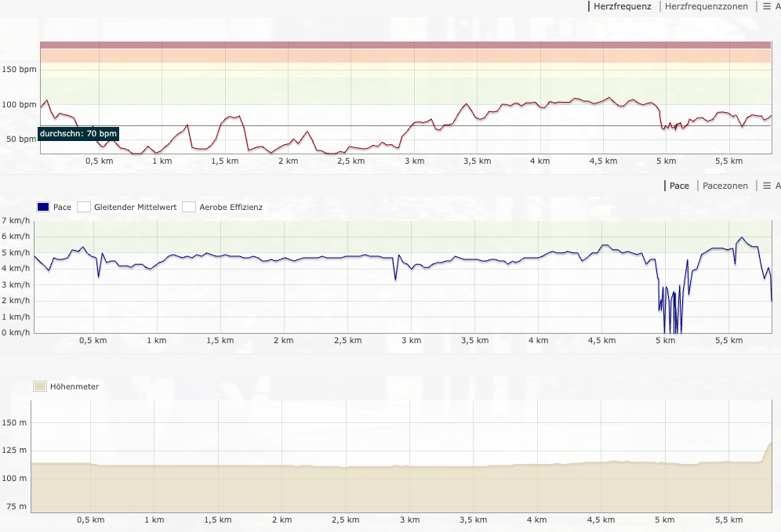Click the red heart rate zone band
The image size is (781, 532).
click(405, 45)
